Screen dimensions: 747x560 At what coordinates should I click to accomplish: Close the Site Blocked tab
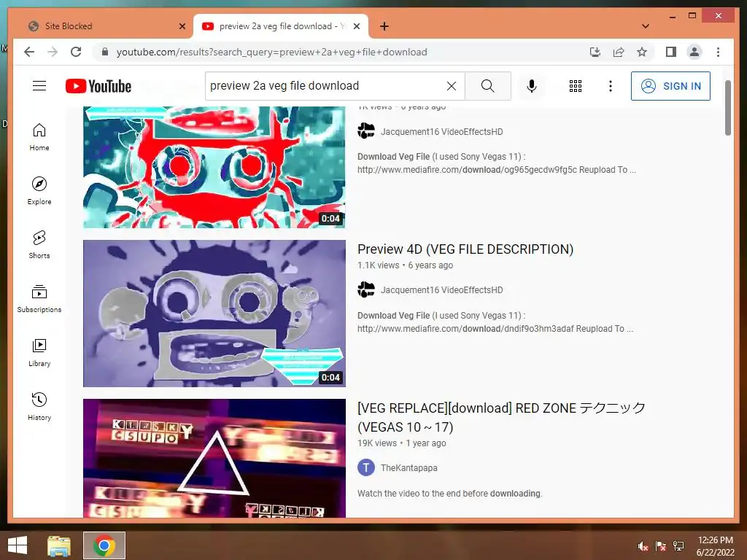(182, 26)
